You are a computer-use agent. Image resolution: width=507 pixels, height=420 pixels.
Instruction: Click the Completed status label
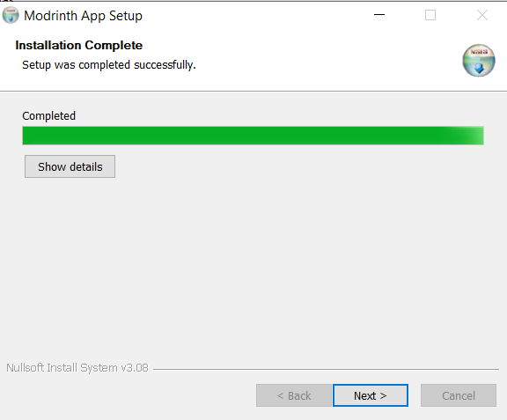tap(48, 116)
